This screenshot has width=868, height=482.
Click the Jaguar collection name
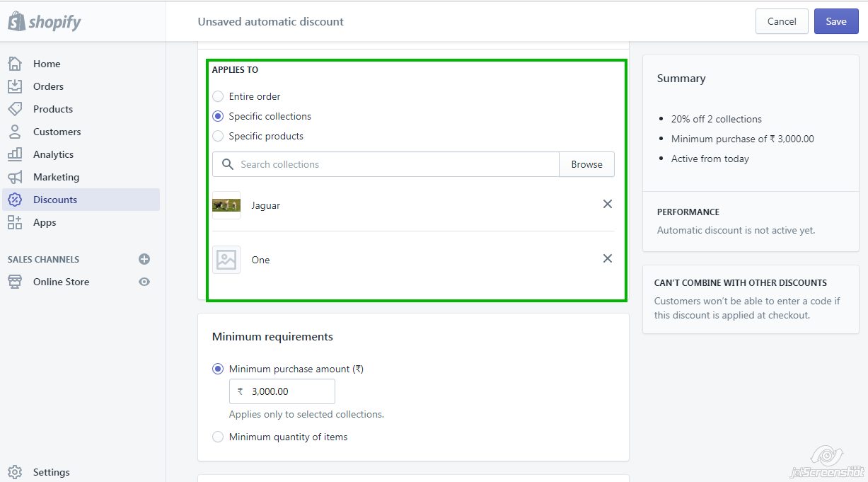[266, 205]
